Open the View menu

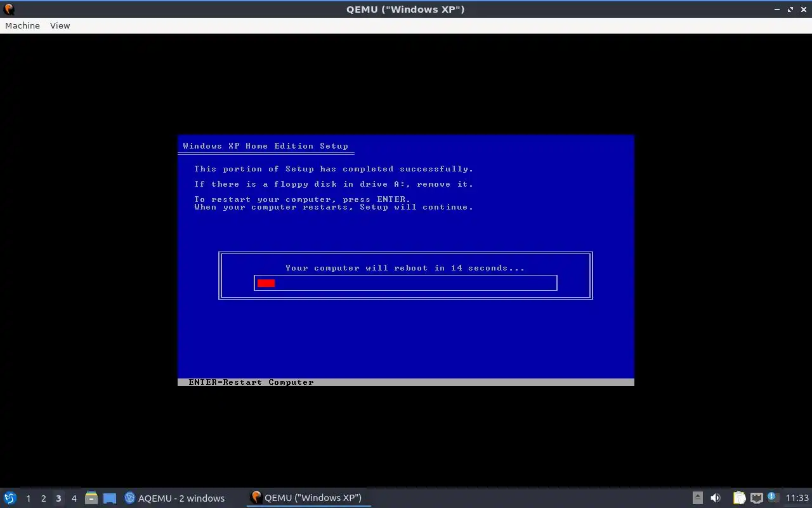60,25
